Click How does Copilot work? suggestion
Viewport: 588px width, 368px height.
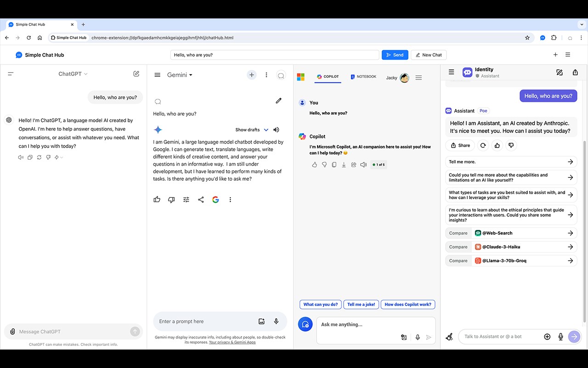click(x=408, y=305)
